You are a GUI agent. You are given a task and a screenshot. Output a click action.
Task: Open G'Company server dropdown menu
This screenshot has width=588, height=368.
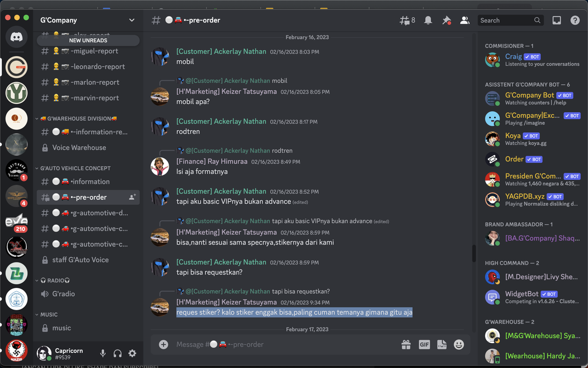pyautogui.click(x=88, y=20)
